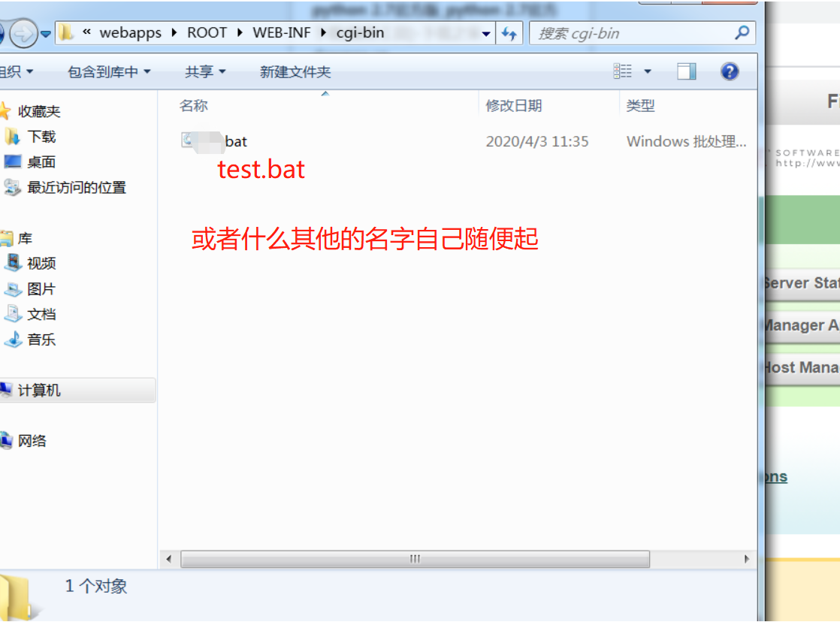Select cgi-bin in the address breadcrumb
The height and width of the screenshot is (622, 840).
pos(360,33)
